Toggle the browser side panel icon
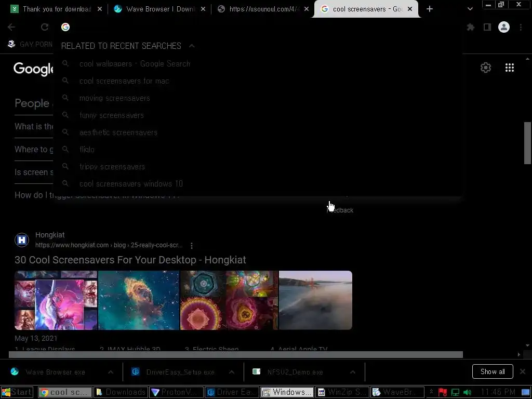Screen dimensions: 532x399 point(487,27)
